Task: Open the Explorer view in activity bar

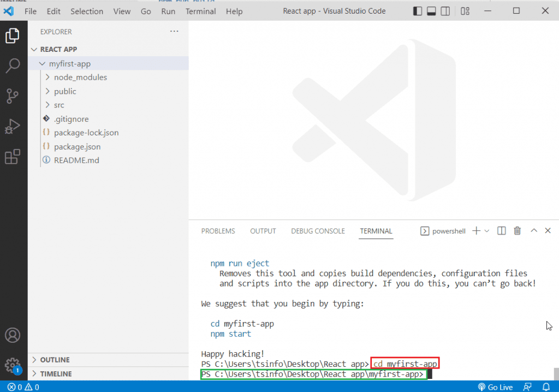Action: click(x=13, y=35)
